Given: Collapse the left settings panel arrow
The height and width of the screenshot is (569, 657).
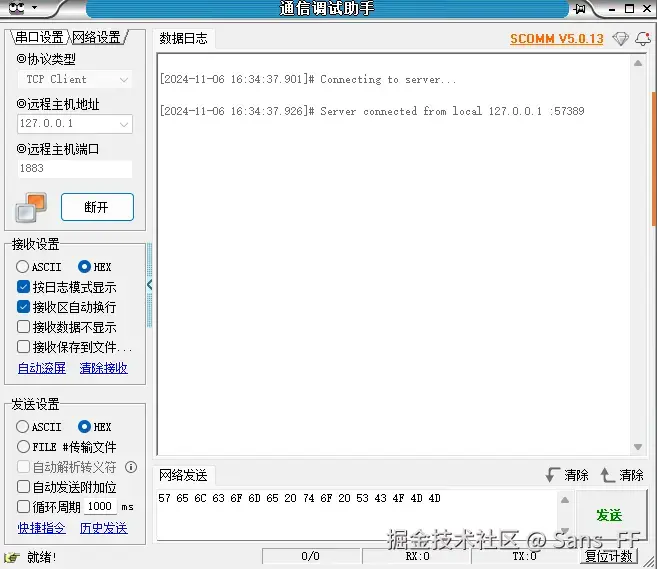Looking at the screenshot, I should pyautogui.click(x=150, y=285).
